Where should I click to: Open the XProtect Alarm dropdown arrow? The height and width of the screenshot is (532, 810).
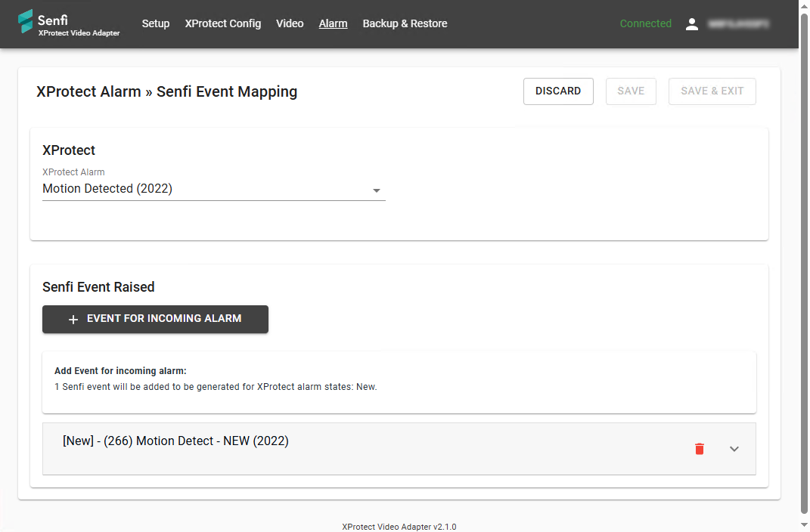(x=376, y=190)
